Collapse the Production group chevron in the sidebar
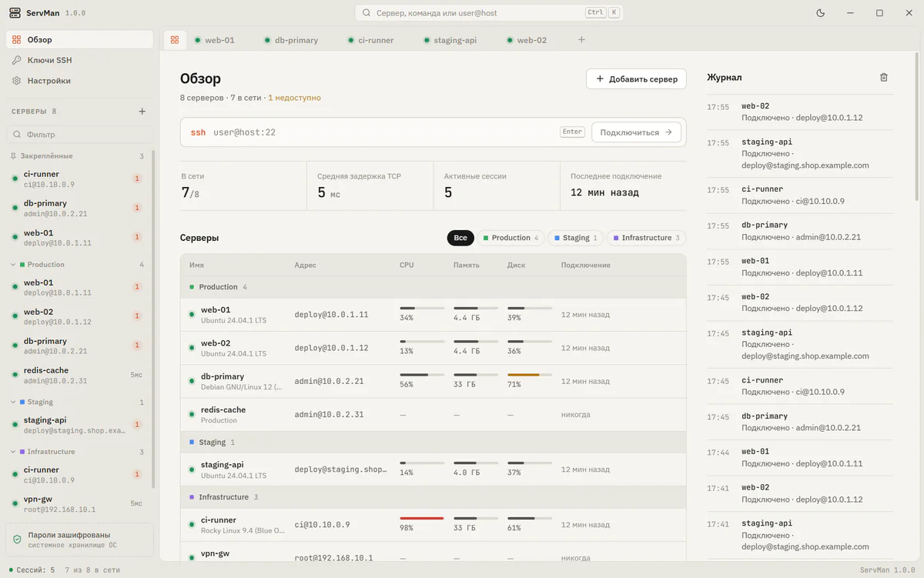 (x=13, y=265)
